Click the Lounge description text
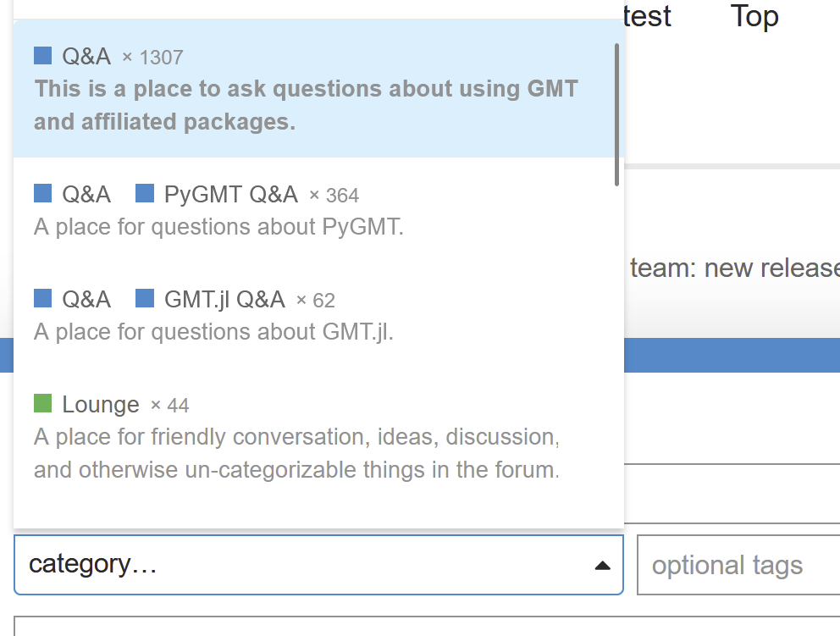This screenshot has height=636, width=840. coord(296,453)
